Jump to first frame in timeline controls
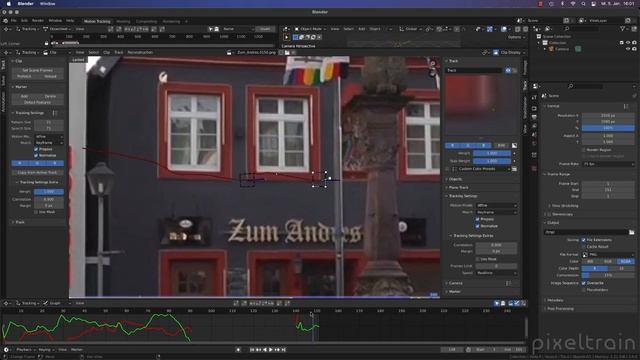 (x=252, y=350)
